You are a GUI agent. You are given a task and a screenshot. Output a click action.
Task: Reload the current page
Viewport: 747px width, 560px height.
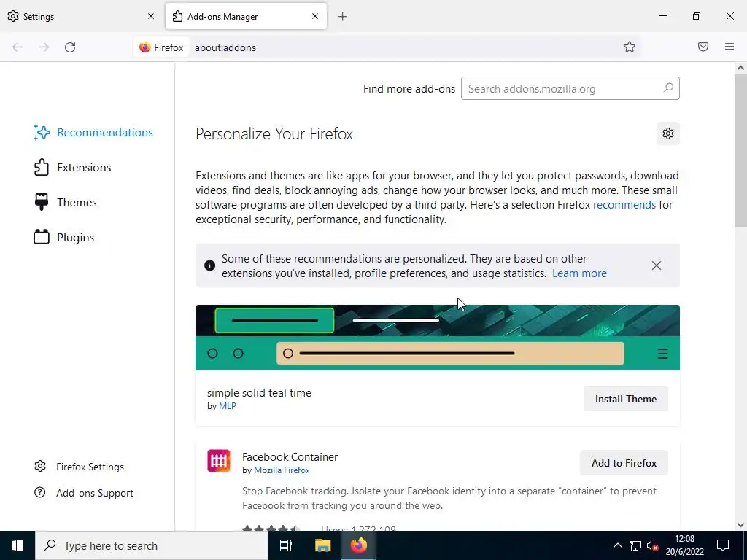pos(70,47)
